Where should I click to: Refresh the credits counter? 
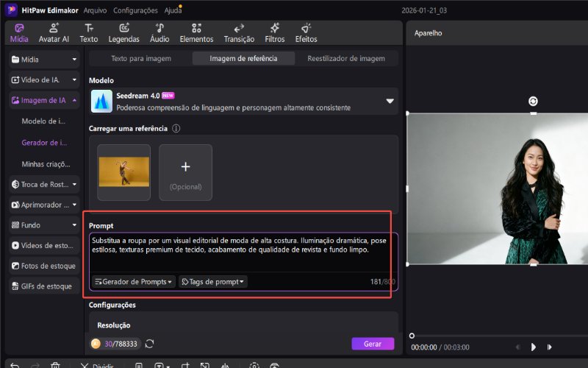pyautogui.click(x=149, y=344)
